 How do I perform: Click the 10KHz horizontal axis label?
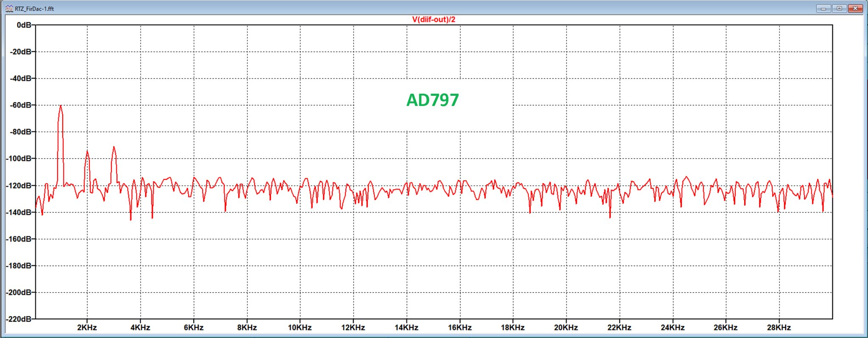point(300,327)
